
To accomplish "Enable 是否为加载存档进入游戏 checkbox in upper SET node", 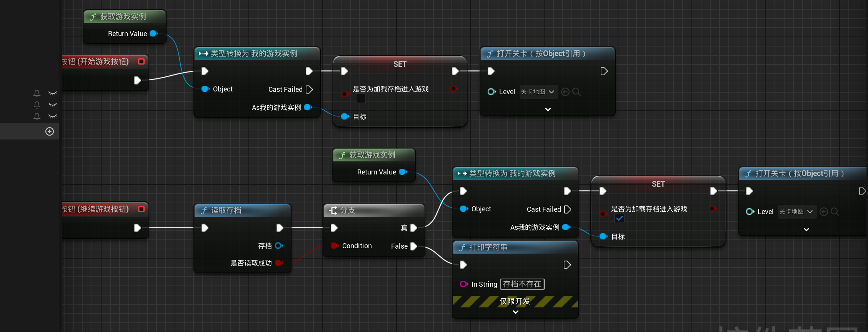I will tap(361, 98).
